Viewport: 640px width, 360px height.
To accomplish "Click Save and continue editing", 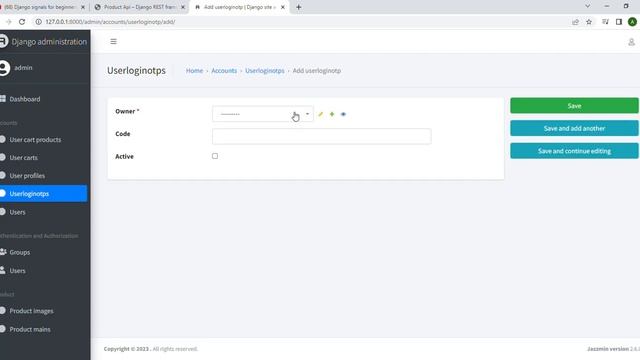I will point(574,151).
